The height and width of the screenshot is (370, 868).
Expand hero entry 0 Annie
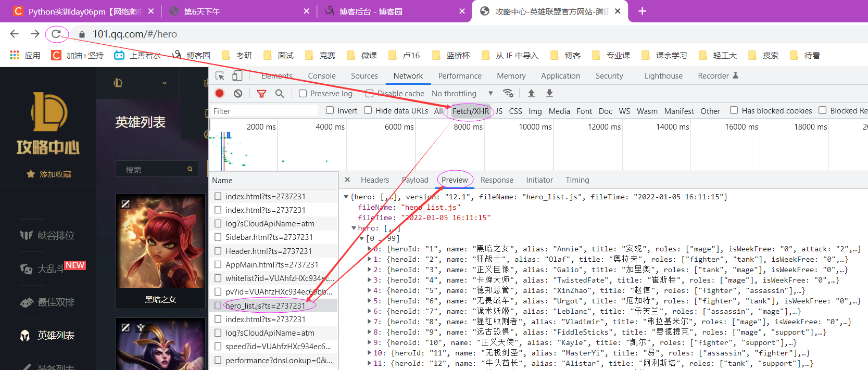pyautogui.click(x=370, y=249)
